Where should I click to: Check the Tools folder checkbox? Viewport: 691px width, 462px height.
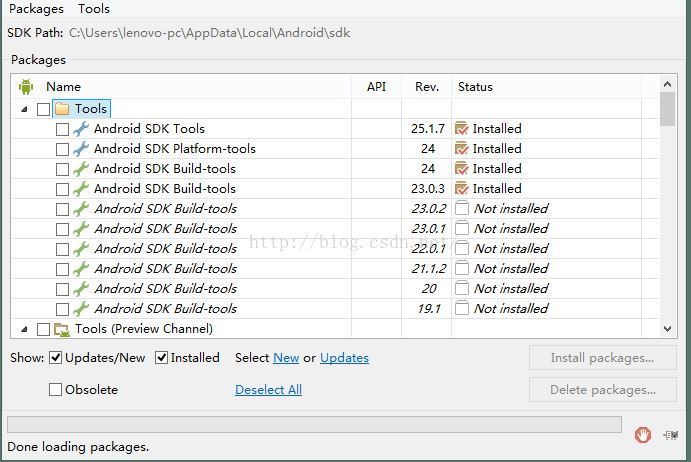43,109
